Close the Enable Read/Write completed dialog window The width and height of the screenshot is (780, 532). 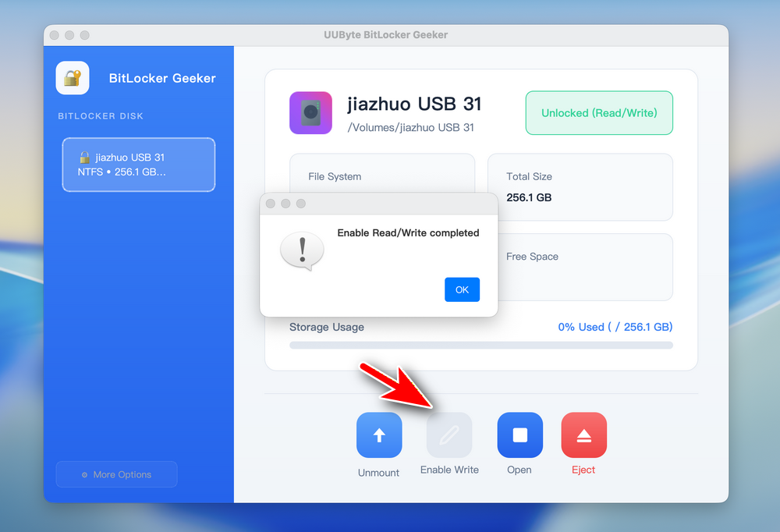click(x=271, y=204)
